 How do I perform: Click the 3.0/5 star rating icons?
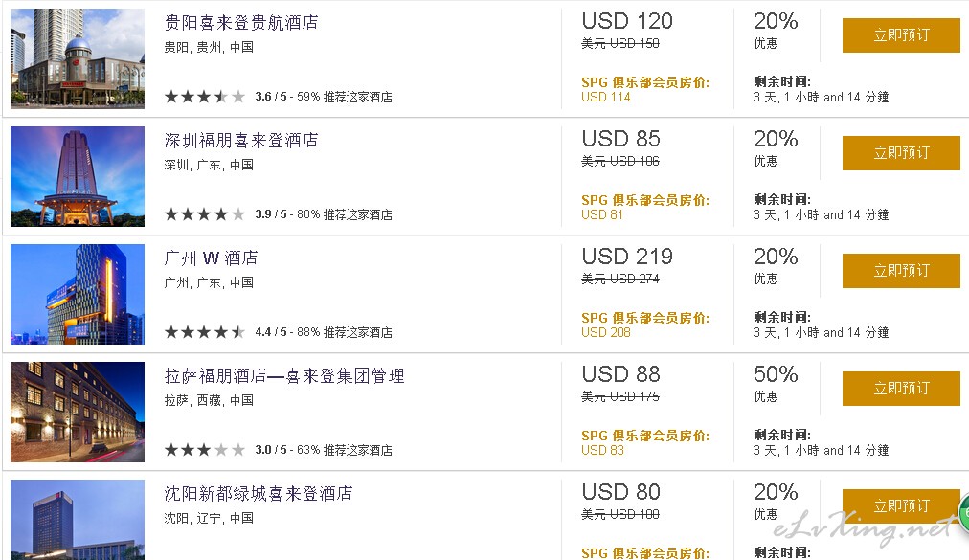(205, 450)
